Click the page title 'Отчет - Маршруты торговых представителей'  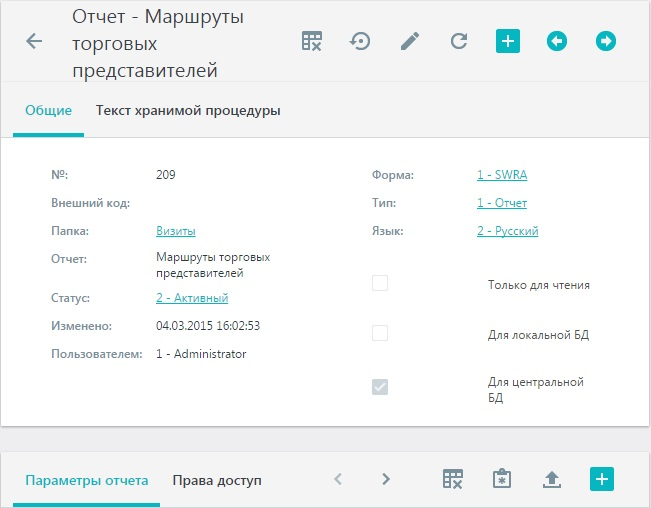tap(158, 43)
